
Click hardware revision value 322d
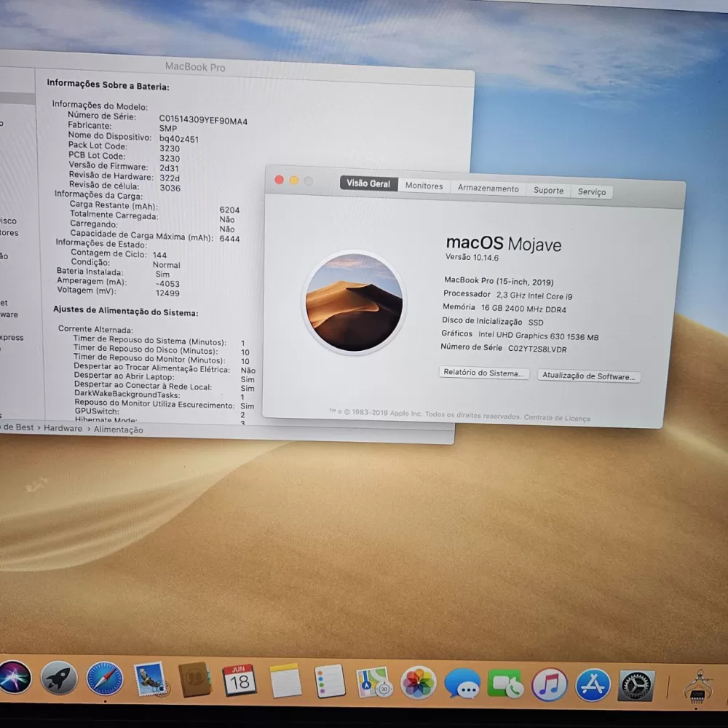click(x=170, y=178)
